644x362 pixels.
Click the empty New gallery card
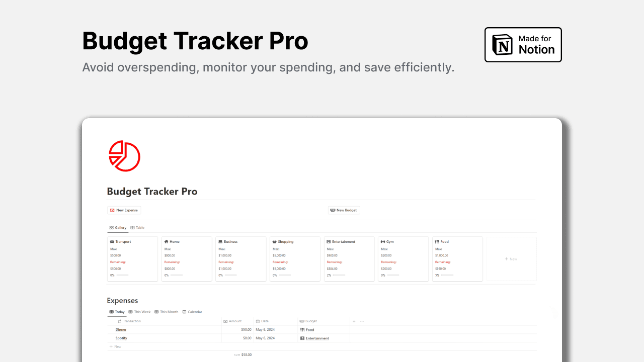click(511, 258)
